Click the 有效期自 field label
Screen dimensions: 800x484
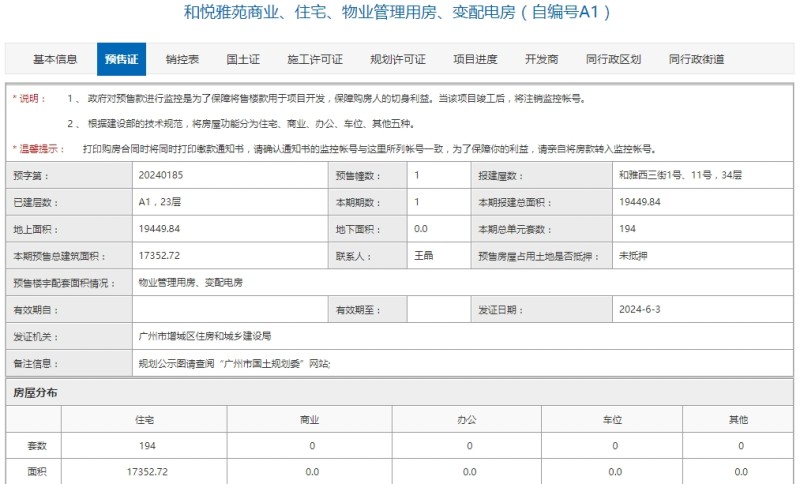(35, 310)
